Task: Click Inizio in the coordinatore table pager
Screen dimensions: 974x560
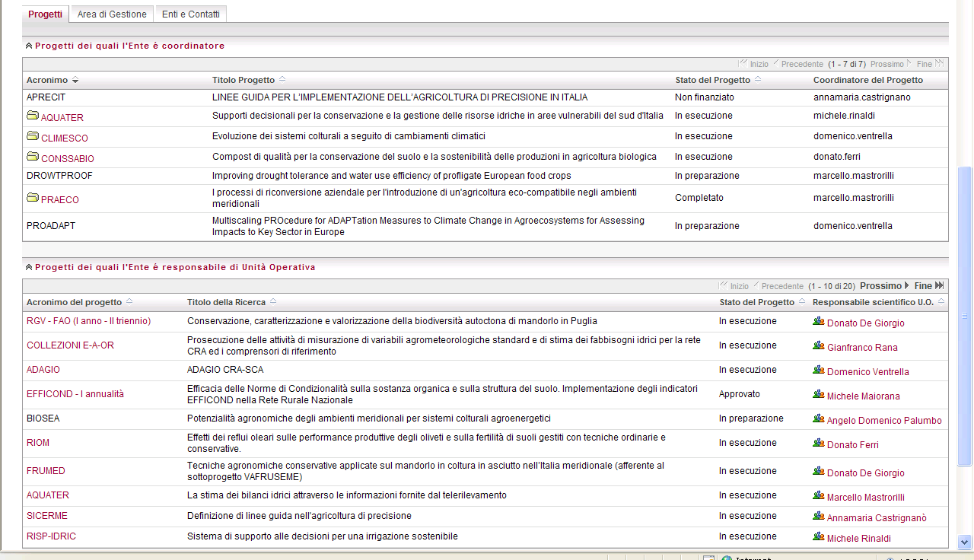Action: [x=753, y=64]
